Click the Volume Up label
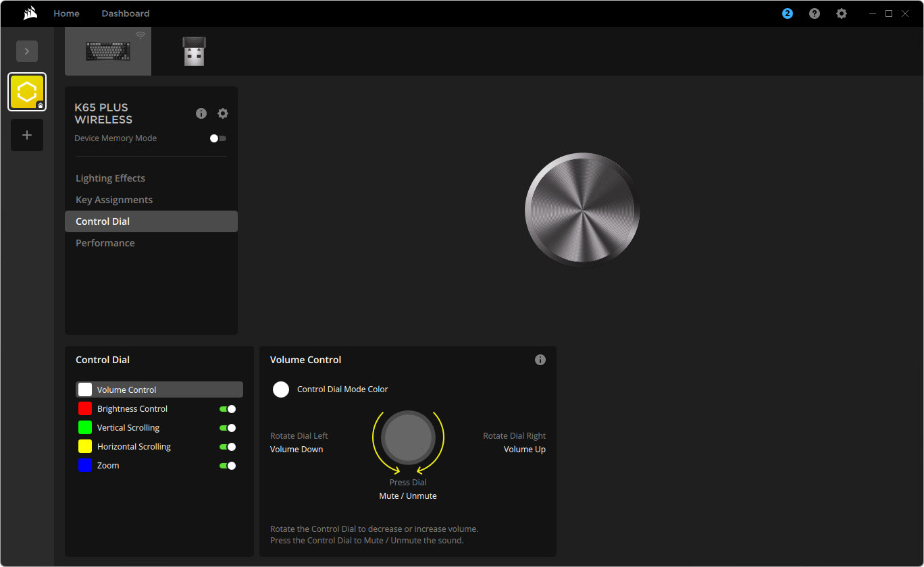 click(x=525, y=450)
